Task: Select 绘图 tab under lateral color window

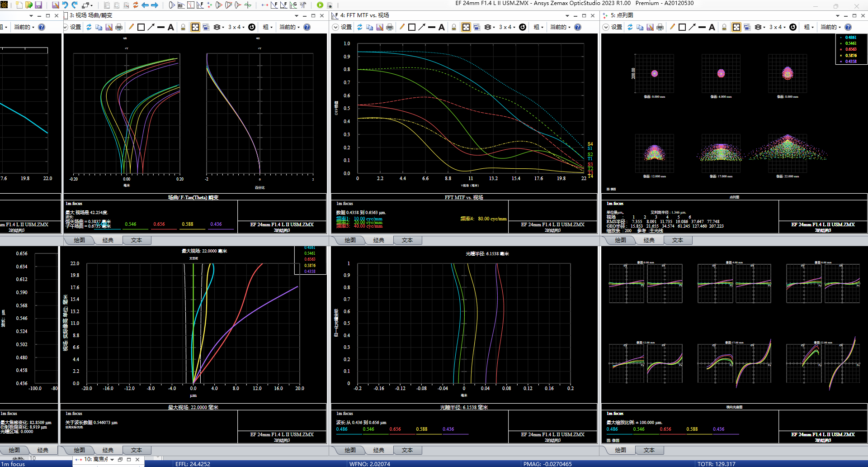Action: pos(80,450)
